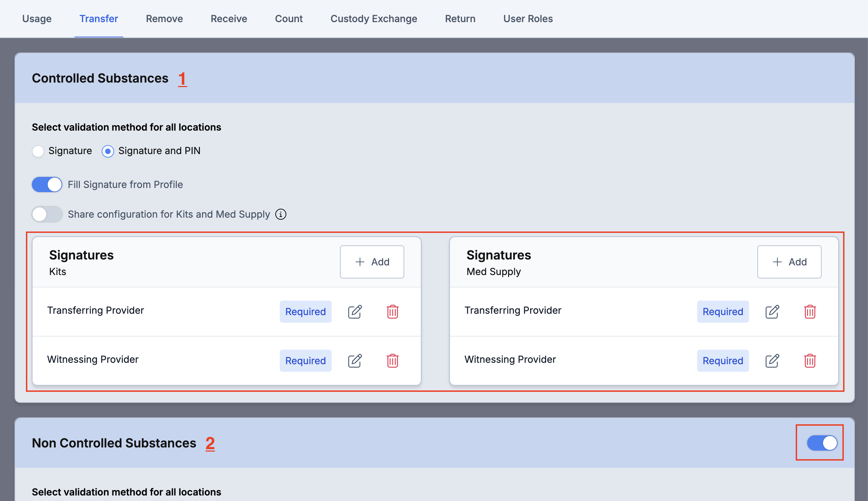Screen dimensions: 868x501
Task: Open the Transfer tab
Action: pos(99,19)
